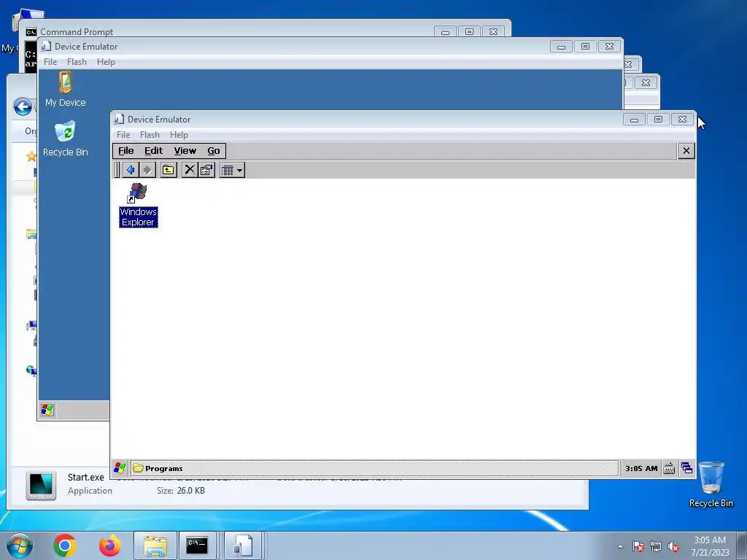
Task: Expand the Views dropdown arrow
Action: pos(239,170)
